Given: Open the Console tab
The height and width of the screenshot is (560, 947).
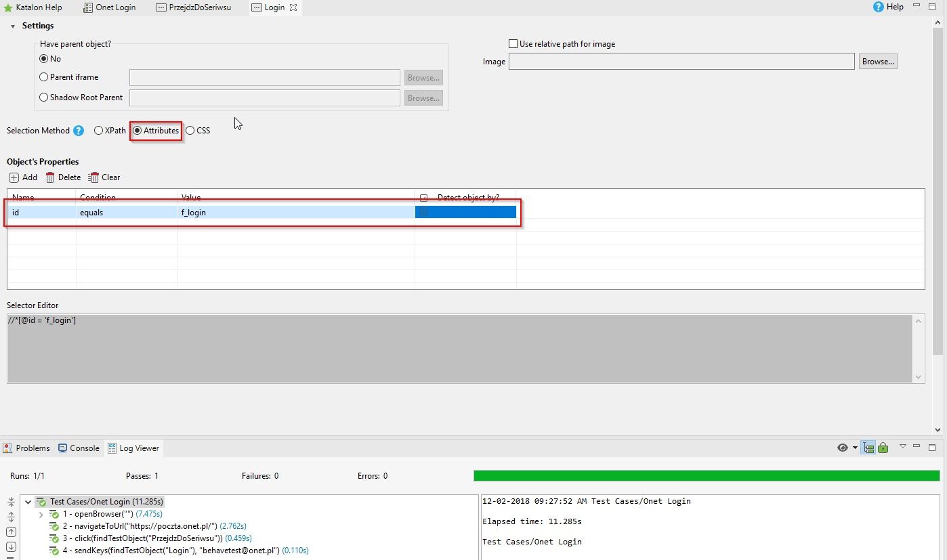Looking at the screenshot, I should (x=79, y=448).
